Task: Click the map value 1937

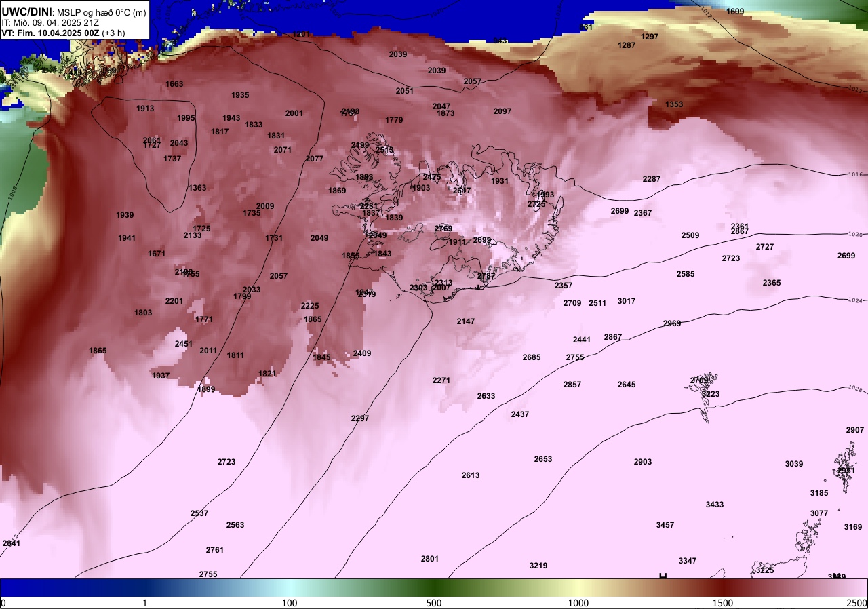Action: pos(161,376)
